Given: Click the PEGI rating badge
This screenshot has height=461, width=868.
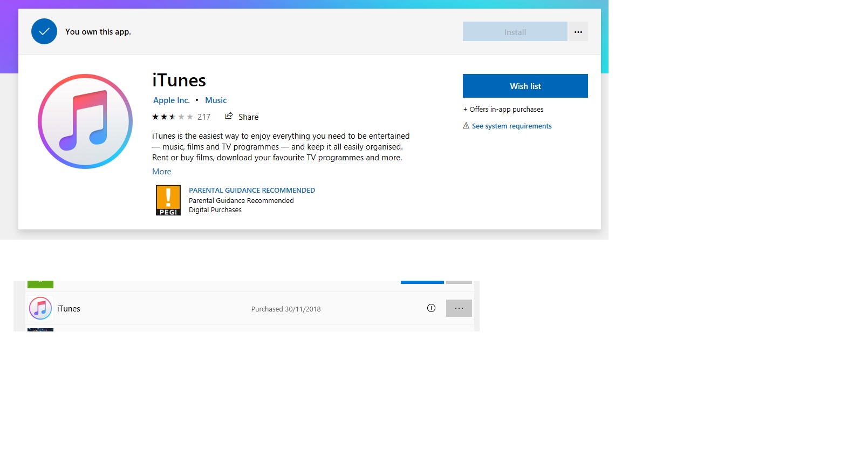Looking at the screenshot, I should pyautogui.click(x=168, y=200).
